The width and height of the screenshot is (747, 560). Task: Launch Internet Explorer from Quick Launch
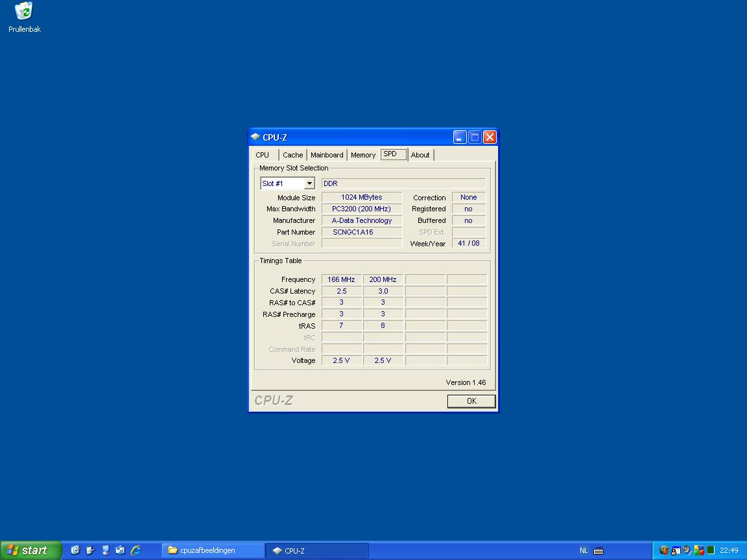coord(136,550)
